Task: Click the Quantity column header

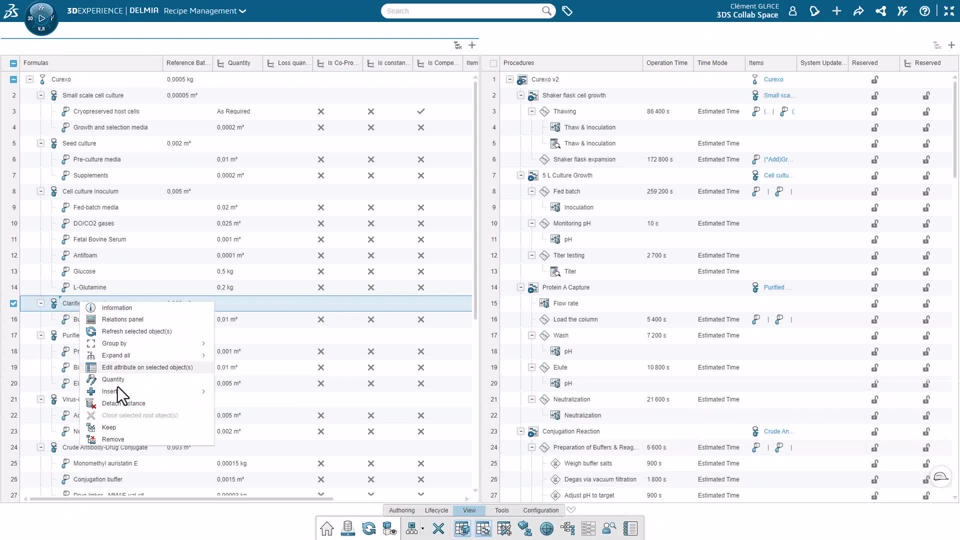Action: [238, 63]
